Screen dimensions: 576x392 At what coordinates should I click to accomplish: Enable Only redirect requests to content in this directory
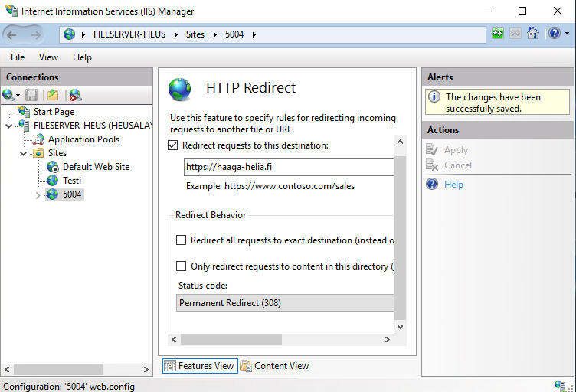pos(181,266)
